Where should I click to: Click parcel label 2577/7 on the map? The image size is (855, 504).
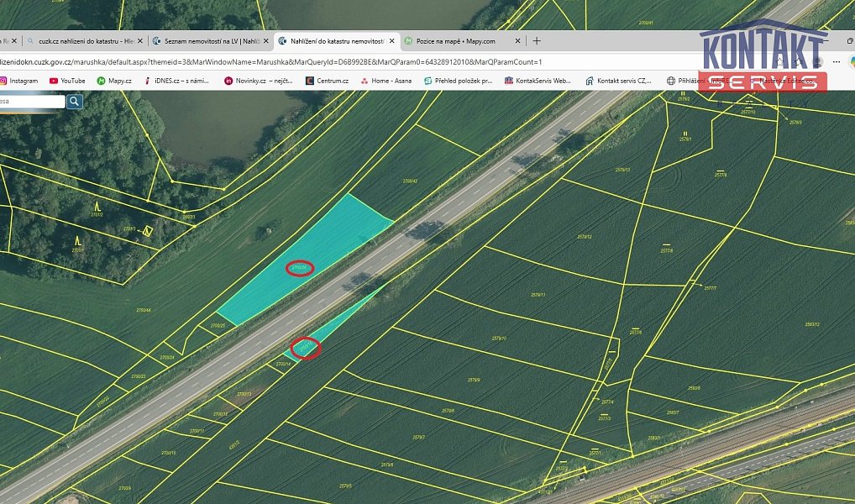coord(711,287)
